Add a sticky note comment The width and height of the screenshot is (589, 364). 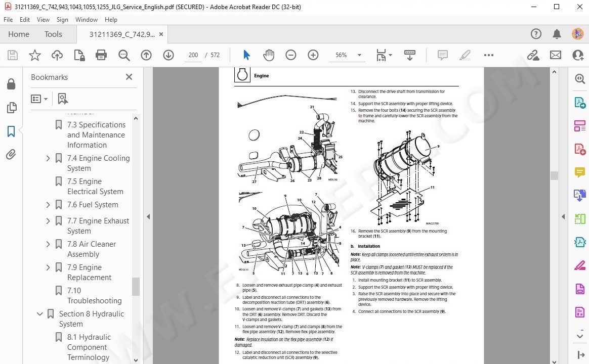tap(443, 55)
